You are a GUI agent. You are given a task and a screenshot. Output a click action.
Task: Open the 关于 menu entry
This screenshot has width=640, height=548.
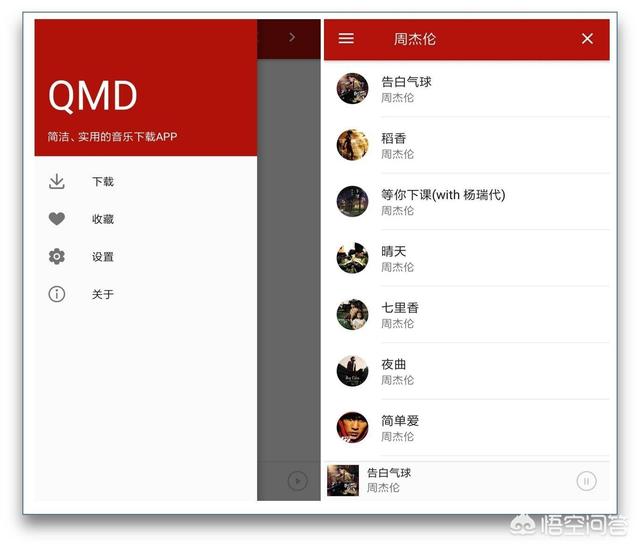pyautogui.click(x=103, y=294)
